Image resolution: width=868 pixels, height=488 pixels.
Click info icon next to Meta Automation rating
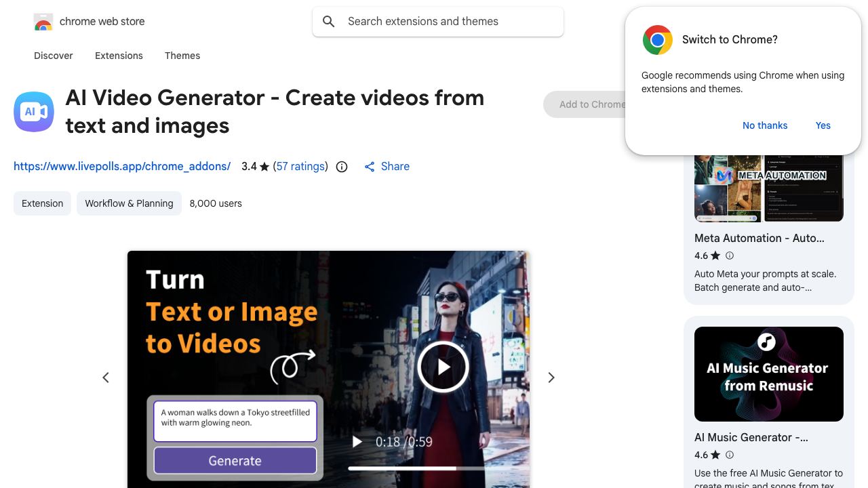pos(730,256)
